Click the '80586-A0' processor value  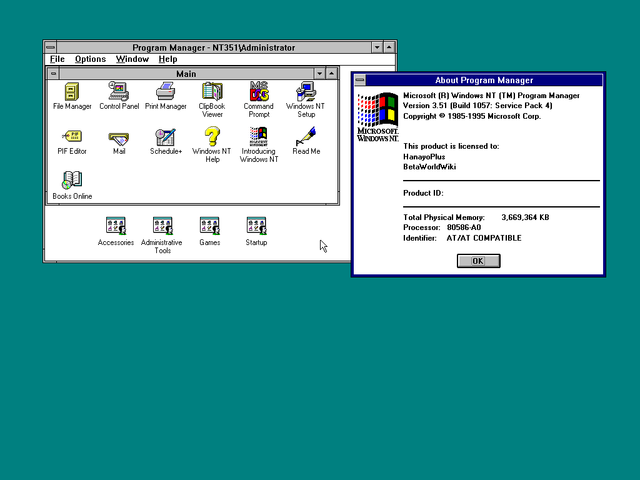[x=464, y=227]
